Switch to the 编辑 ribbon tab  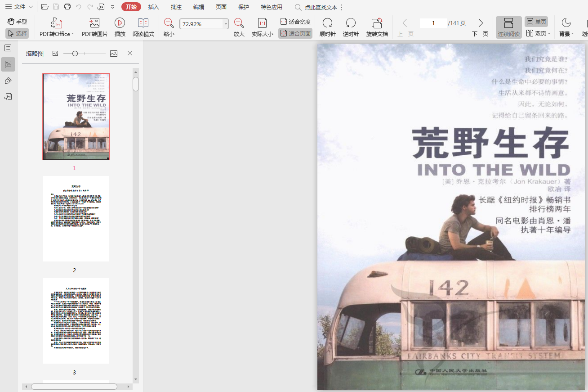(199, 7)
